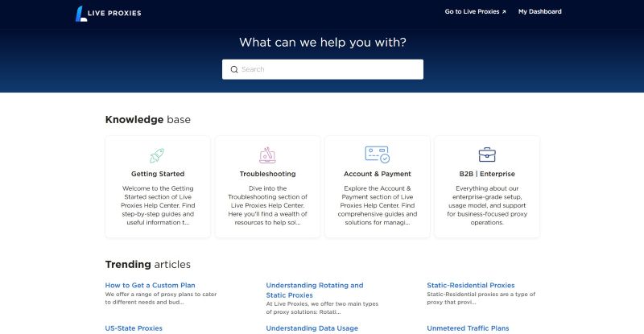Click excerpt 'At Live Proxies, we offer two main types'

[x=322, y=307]
